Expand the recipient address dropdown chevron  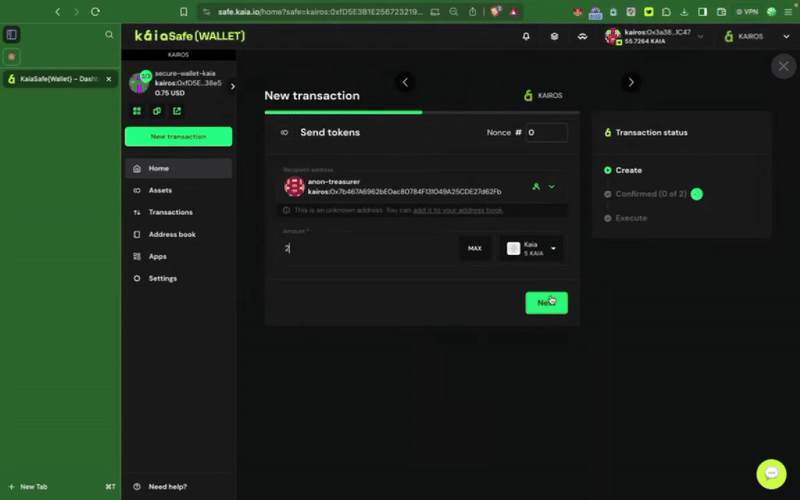click(552, 187)
